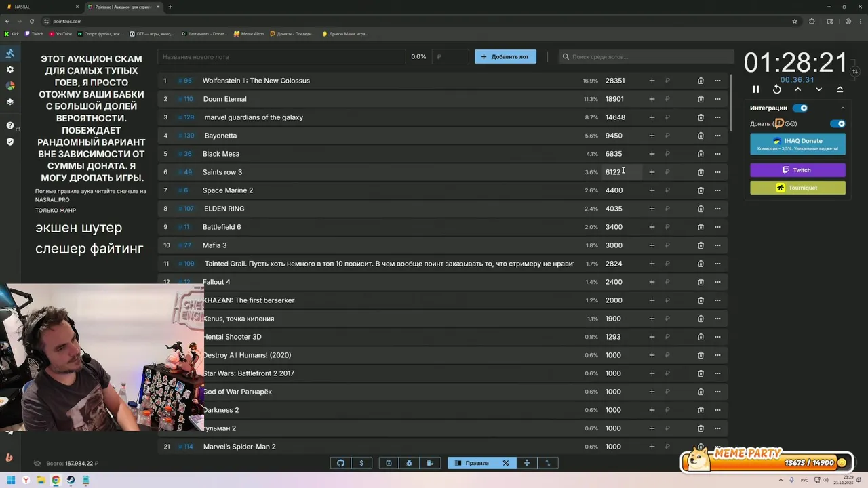The image size is (868, 488).
Task: Focus the new lot name input field
Action: click(281, 57)
